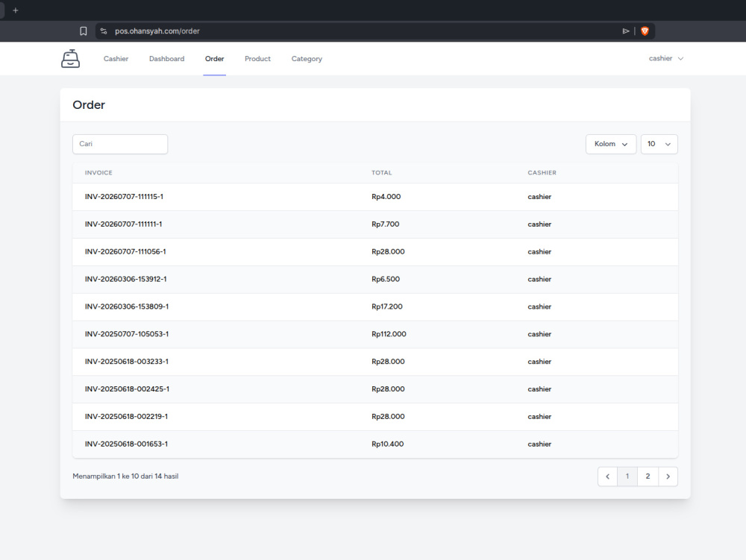The width and height of the screenshot is (746, 560).
Task: Click invoice INV-20250618-003233-1
Action: (x=127, y=362)
